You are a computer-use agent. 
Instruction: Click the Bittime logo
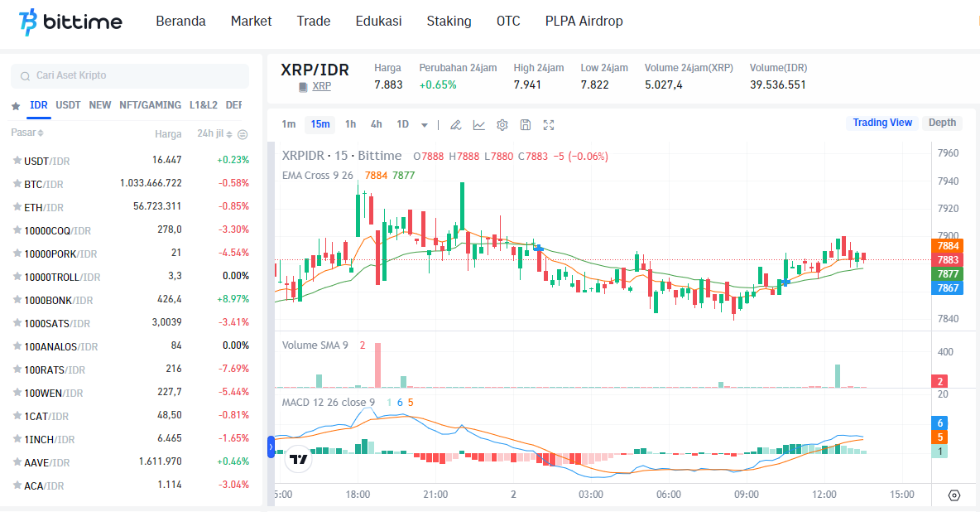click(70, 22)
